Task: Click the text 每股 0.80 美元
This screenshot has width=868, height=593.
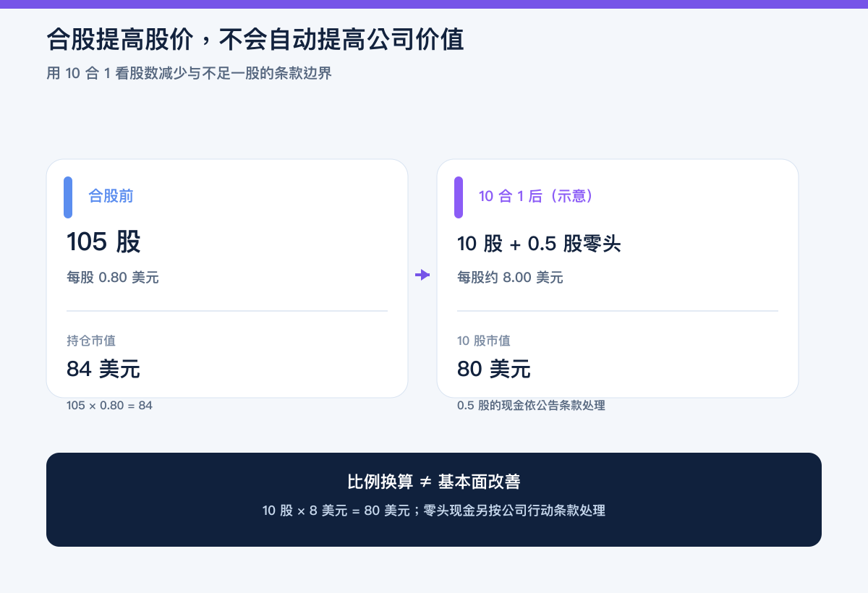Action: [113, 277]
